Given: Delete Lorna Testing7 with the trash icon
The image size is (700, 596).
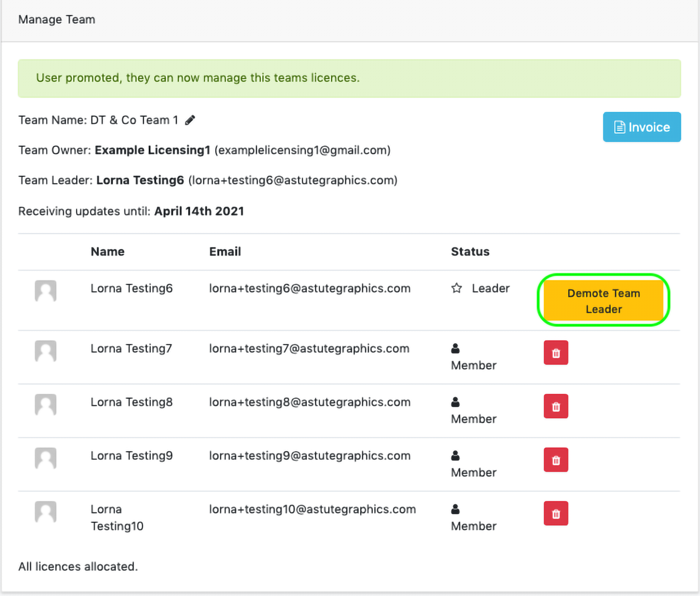Looking at the screenshot, I should tap(556, 353).
